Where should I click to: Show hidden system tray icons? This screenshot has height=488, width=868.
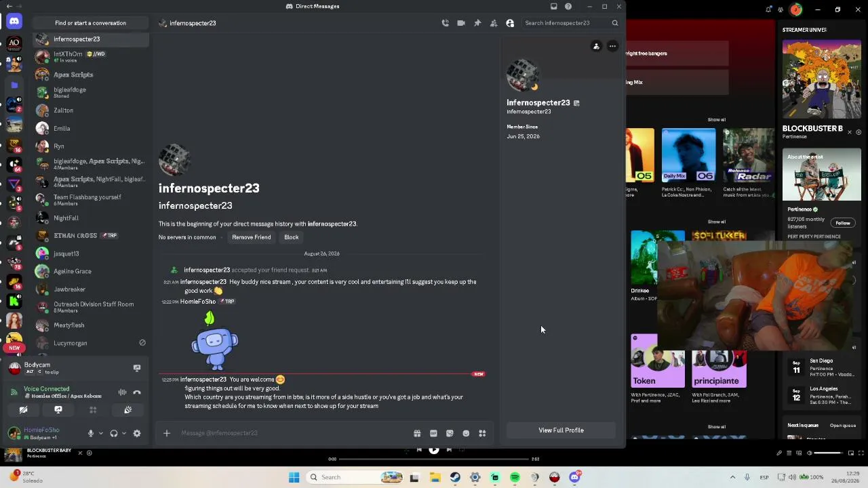point(732,477)
